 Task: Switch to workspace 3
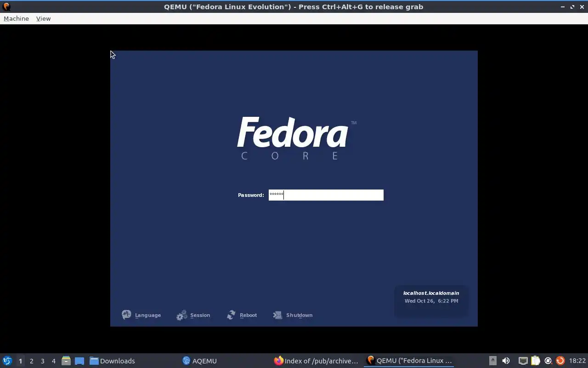click(42, 361)
